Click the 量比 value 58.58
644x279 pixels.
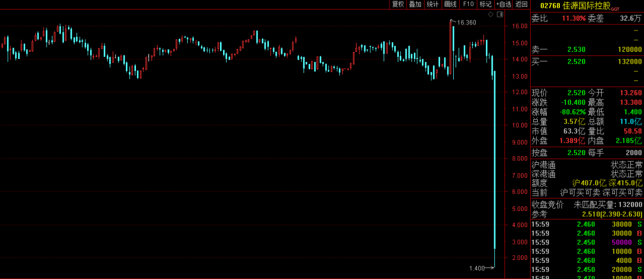tap(633, 132)
